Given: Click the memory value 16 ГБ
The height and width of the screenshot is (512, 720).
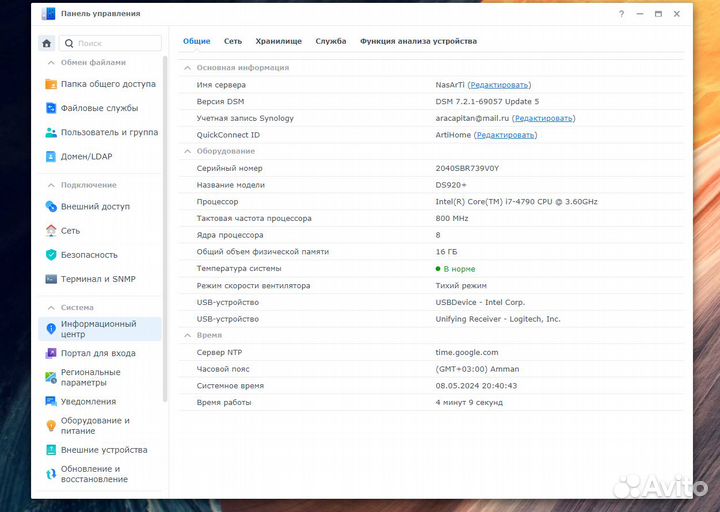Looking at the screenshot, I should [446, 252].
